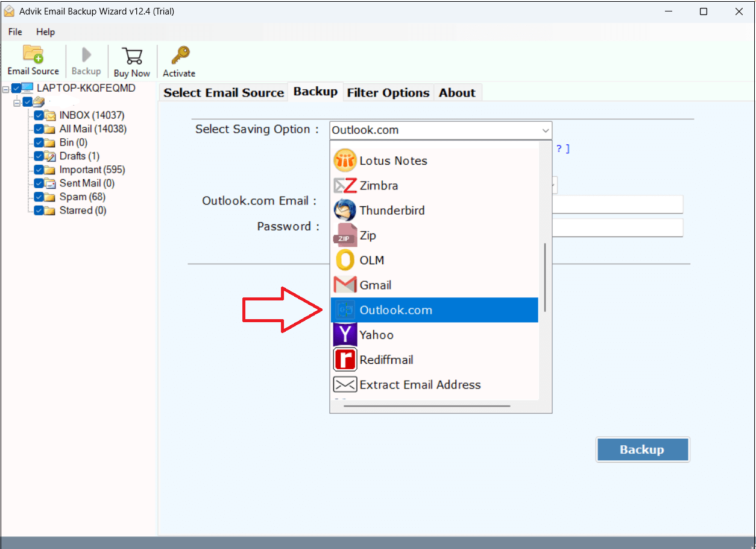Viewport: 756px width, 549px height.
Task: Pick the Zip export format
Action: coord(368,235)
